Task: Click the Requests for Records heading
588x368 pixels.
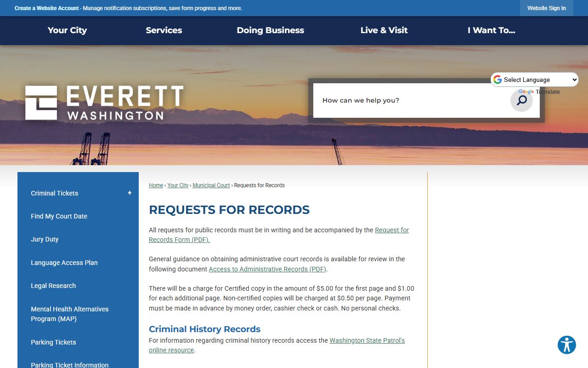Action: pyautogui.click(x=229, y=210)
